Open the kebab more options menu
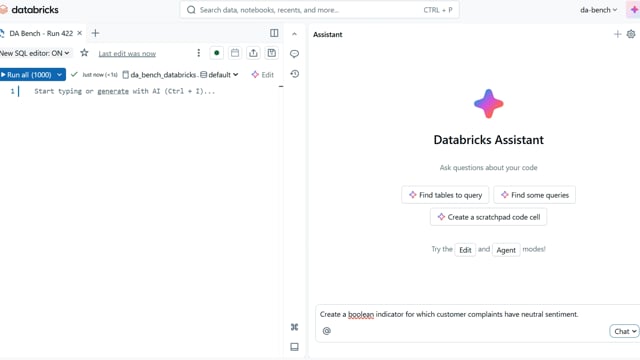 [x=198, y=53]
